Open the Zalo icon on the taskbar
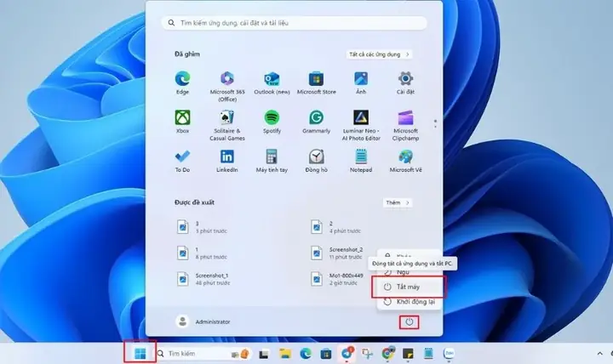 click(x=449, y=354)
